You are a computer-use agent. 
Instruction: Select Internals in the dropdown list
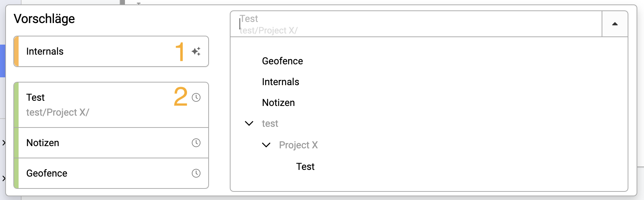[280, 82]
